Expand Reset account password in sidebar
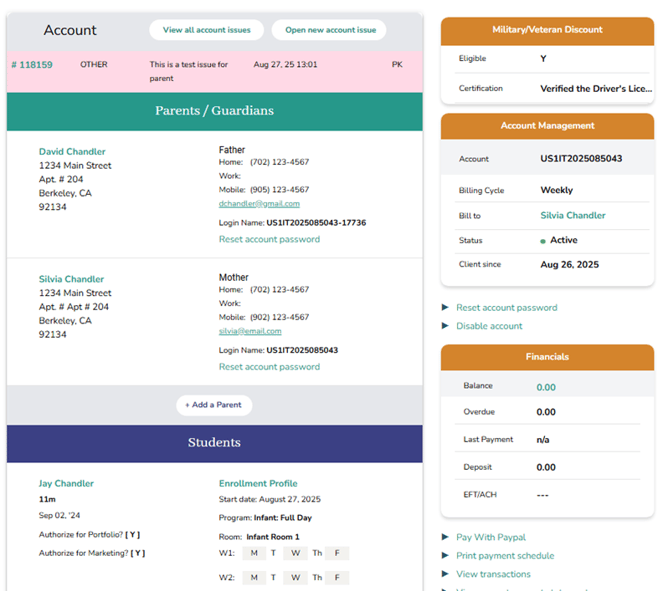Image resolution: width=658 pixels, height=591 pixels. (x=506, y=308)
